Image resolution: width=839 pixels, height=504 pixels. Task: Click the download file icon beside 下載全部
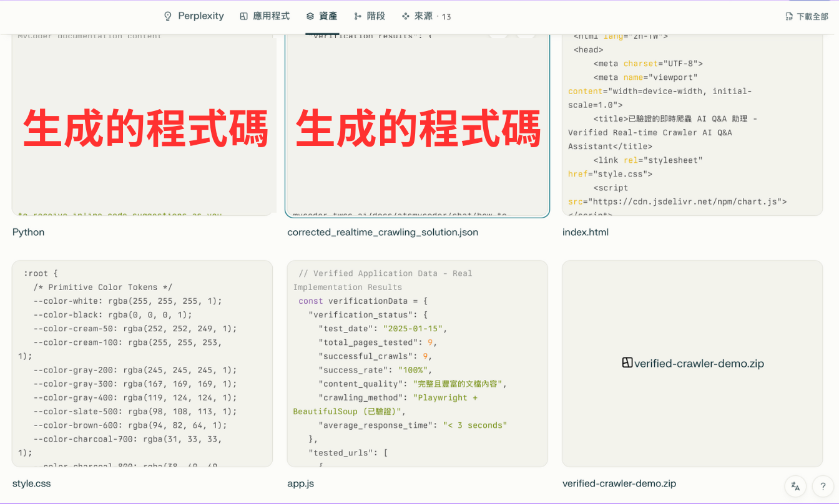click(790, 17)
